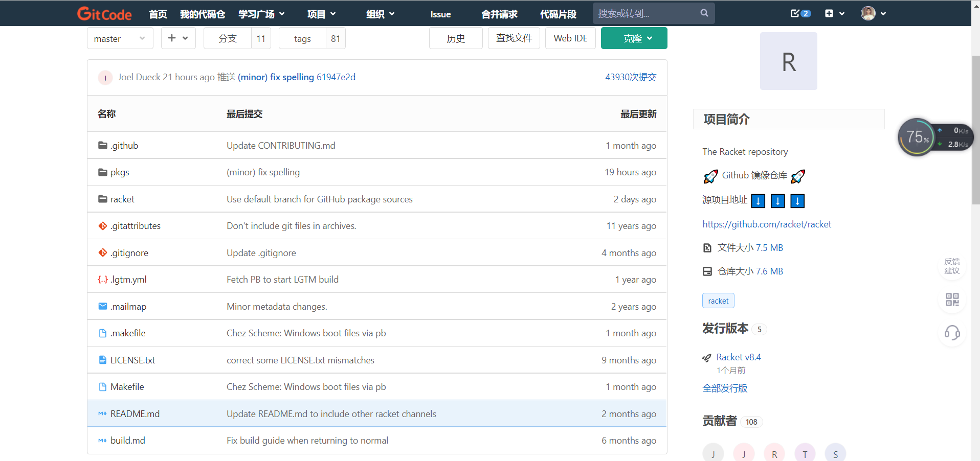This screenshot has height=461, width=980.
Task: Click the build.md markdown icon
Action: pos(103,441)
